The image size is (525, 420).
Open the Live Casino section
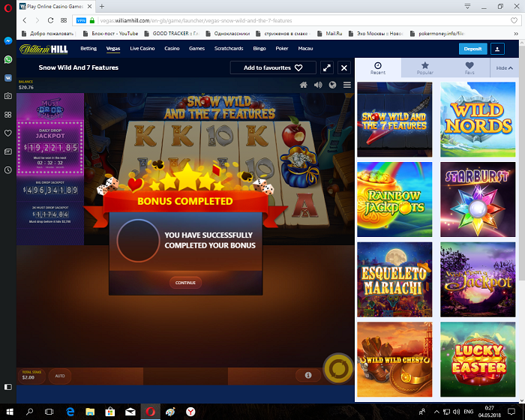pyautogui.click(x=142, y=49)
